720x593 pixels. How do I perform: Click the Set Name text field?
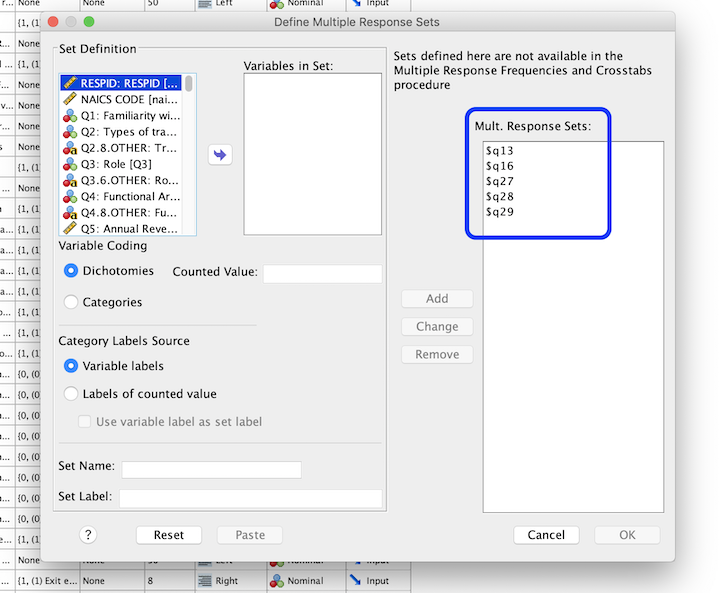(212, 469)
